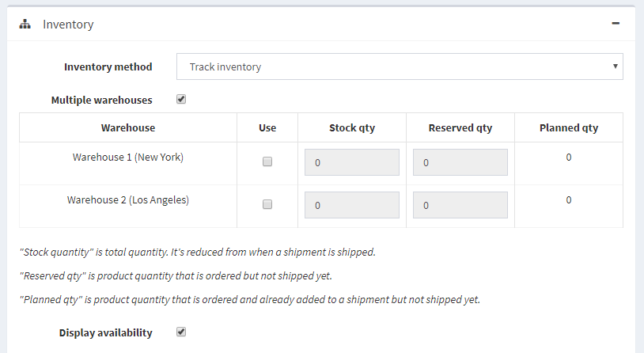Image resolution: width=644 pixels, height=353 pixels.
Task: Click the Warehouse column header
Action: pyautogui.click(x=128, y=127)
